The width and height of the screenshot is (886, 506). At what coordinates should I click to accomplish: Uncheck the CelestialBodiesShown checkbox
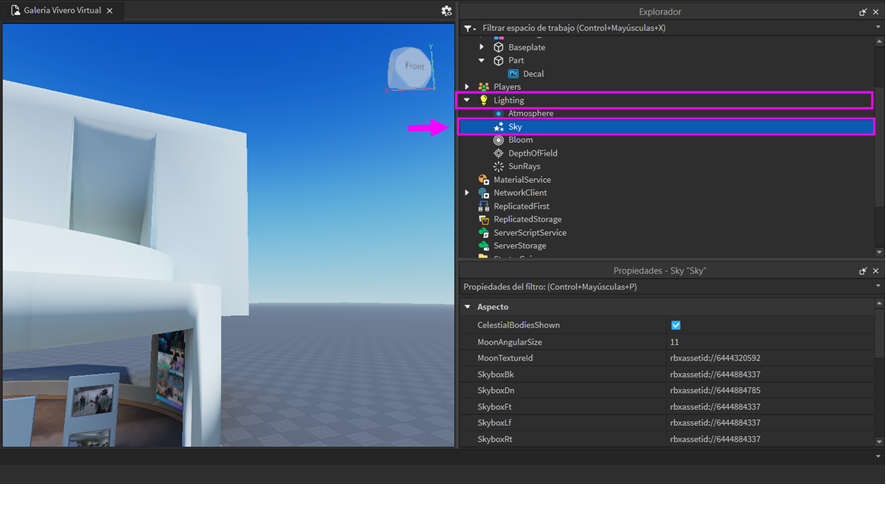pyautogui.click(x=675, y=325)
